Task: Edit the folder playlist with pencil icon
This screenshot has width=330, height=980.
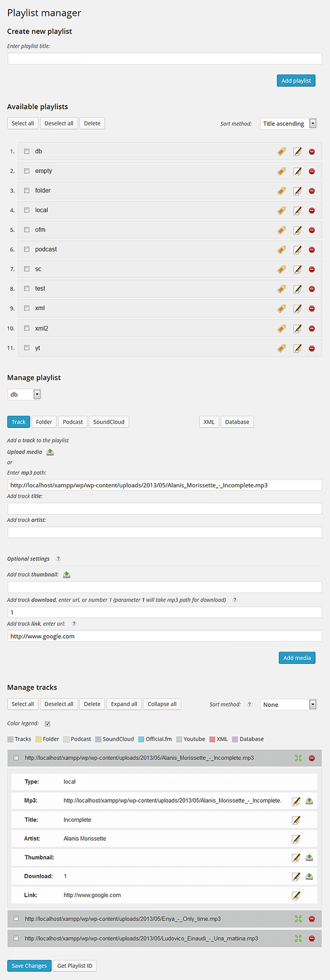Action: click(298, 191)
